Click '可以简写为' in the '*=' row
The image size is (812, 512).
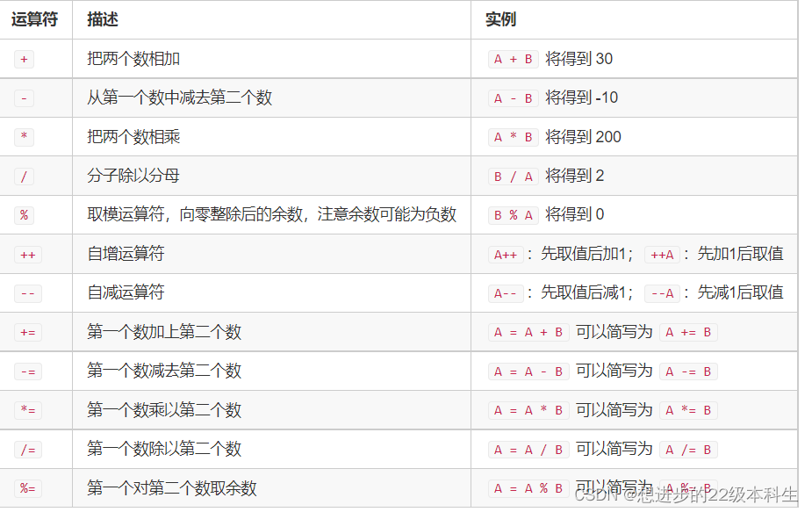click(614, 410)
